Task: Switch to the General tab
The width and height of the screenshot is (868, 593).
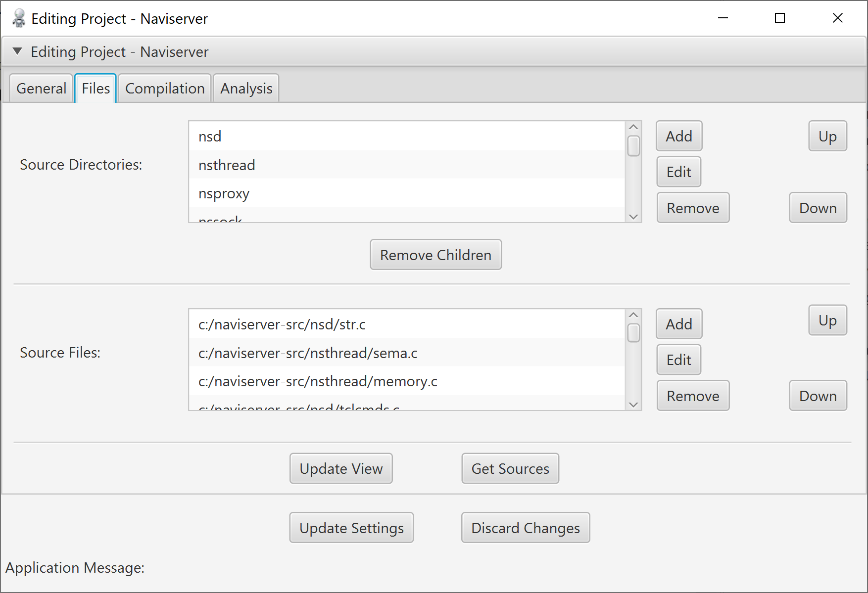Action: pos(41,89)
